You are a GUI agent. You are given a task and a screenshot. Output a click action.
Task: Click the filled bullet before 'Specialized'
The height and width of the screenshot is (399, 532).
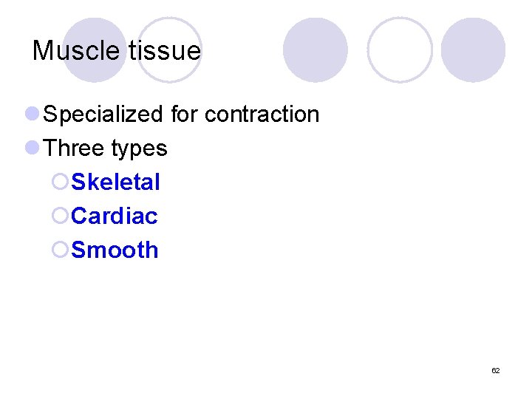coord(32,114)
